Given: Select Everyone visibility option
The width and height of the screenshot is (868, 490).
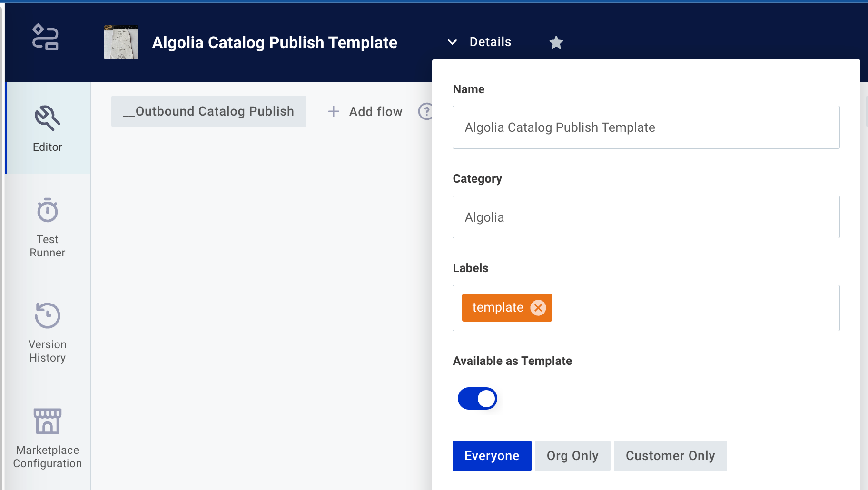Looking at the screenshot, I should (492, 456).
